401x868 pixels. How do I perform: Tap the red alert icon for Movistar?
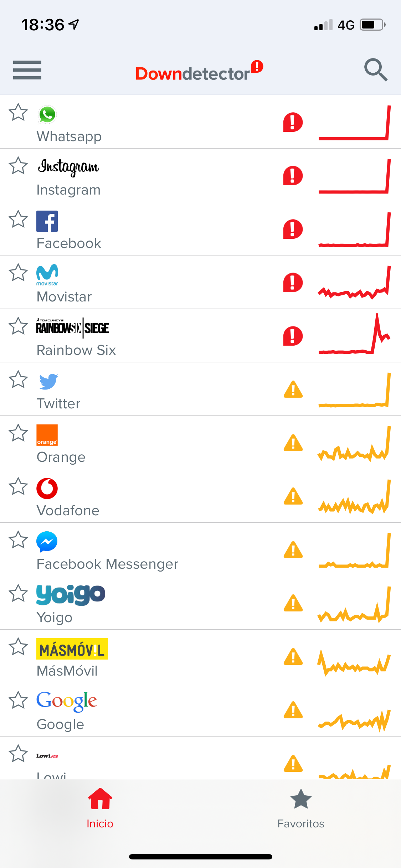pos(293,283)
